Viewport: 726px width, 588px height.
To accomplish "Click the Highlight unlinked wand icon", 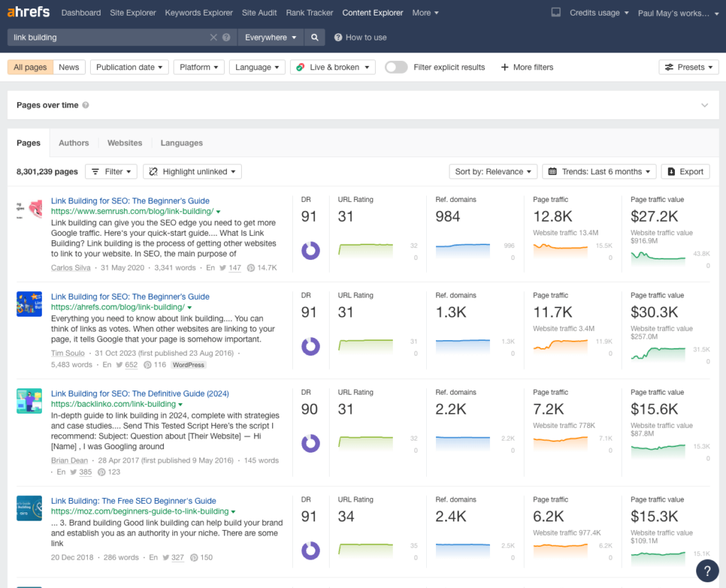I will 154,171.
